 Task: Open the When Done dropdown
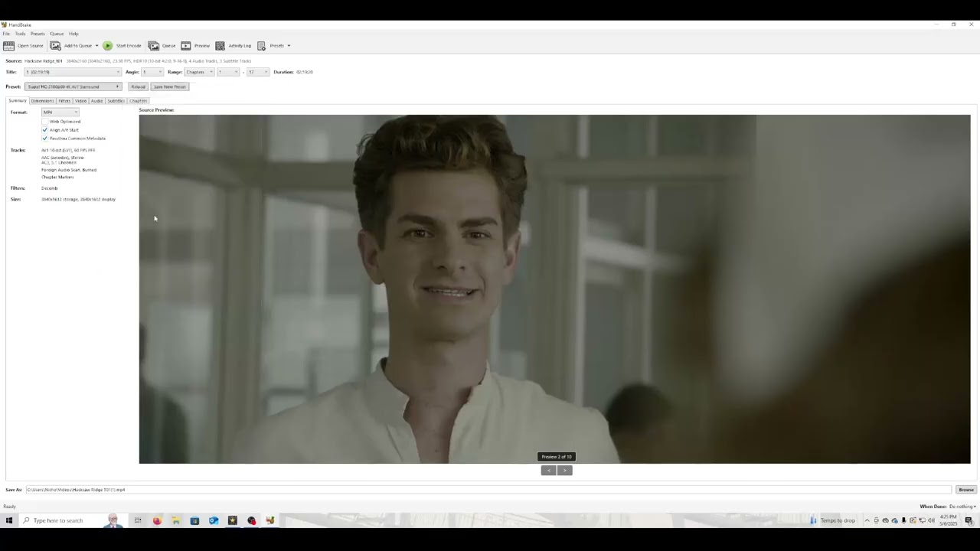pos(962,507)
